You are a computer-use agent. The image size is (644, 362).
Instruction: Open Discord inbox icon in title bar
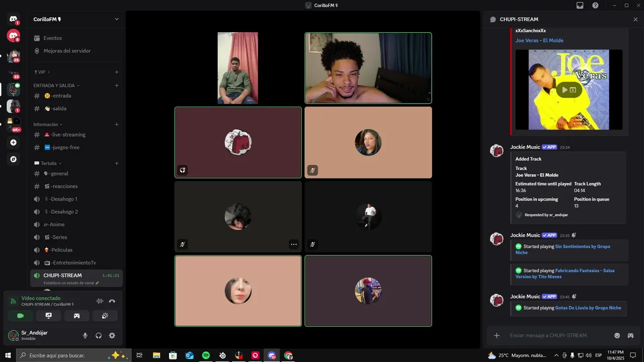[580, 5]
